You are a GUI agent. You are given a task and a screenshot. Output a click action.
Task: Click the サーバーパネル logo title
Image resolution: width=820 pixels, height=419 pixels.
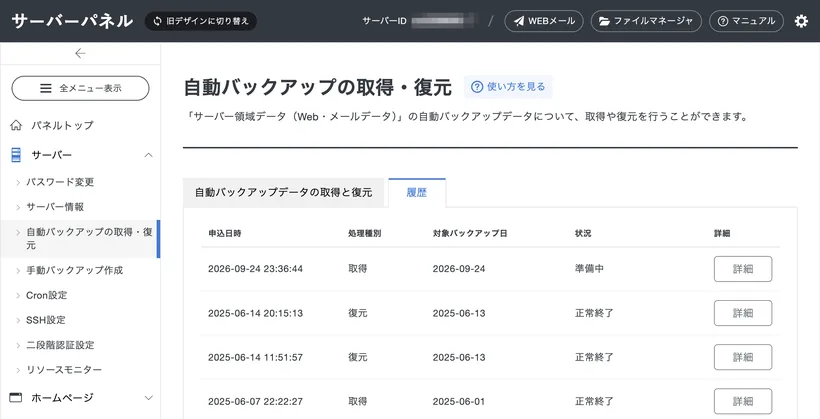click(x=72, y=21)
